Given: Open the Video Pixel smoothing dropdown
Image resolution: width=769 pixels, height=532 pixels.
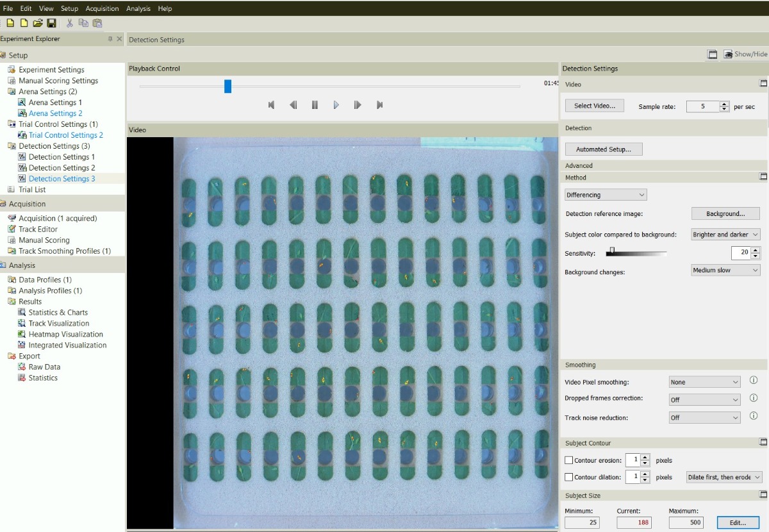Looking at the screenshot, I should click(704, 382).
